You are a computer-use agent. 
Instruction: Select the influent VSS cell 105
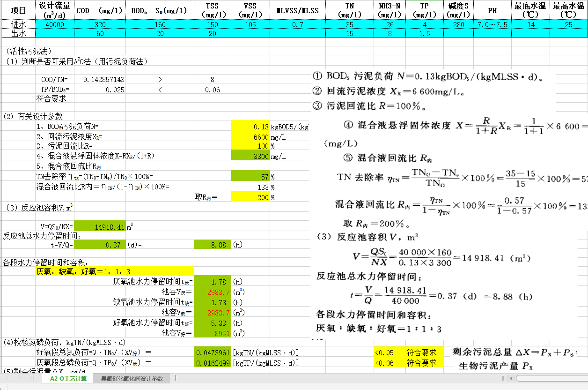250,24
